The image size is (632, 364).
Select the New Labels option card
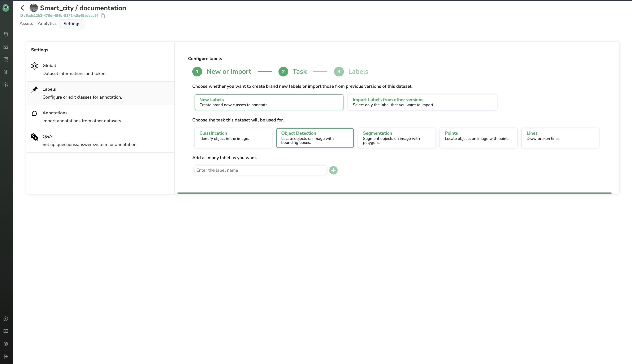[269, 102]
